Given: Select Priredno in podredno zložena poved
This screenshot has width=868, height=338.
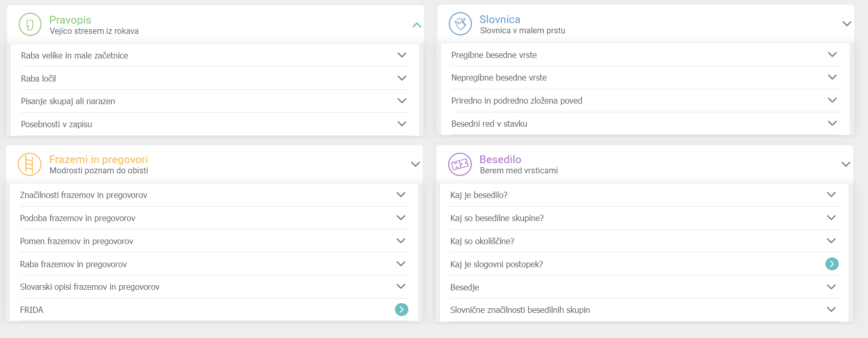Looking at the screenshot, I should coord(517,101).
